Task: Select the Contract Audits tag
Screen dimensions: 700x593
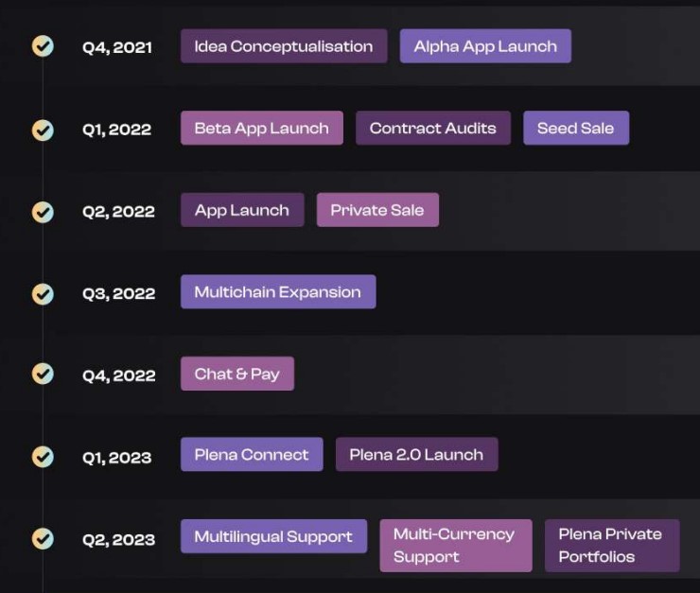Action: point(432,129)
